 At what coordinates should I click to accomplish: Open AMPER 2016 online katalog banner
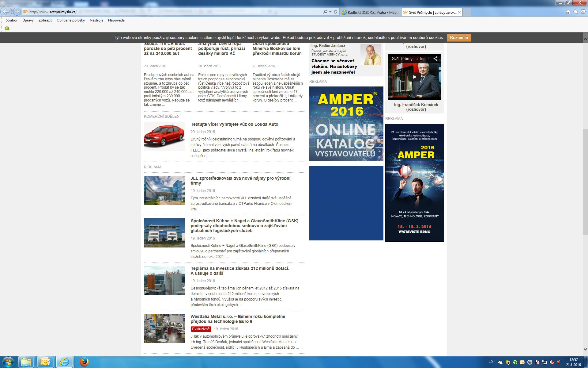pyautogui.click(x=346, y=124)
